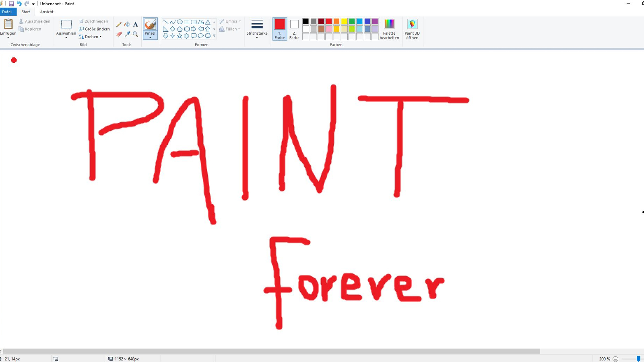
Task: Select the Eraser tool
Action: click(x=119, y=34)
